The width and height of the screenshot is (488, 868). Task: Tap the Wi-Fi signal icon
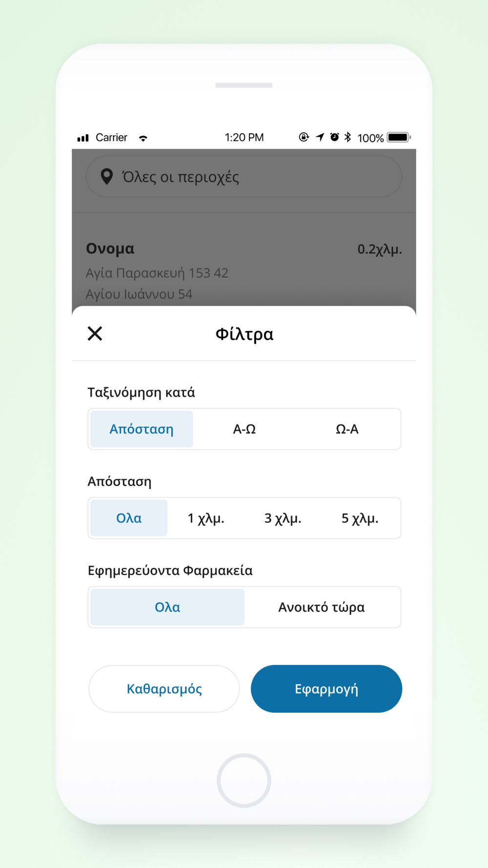pos(143,138)
